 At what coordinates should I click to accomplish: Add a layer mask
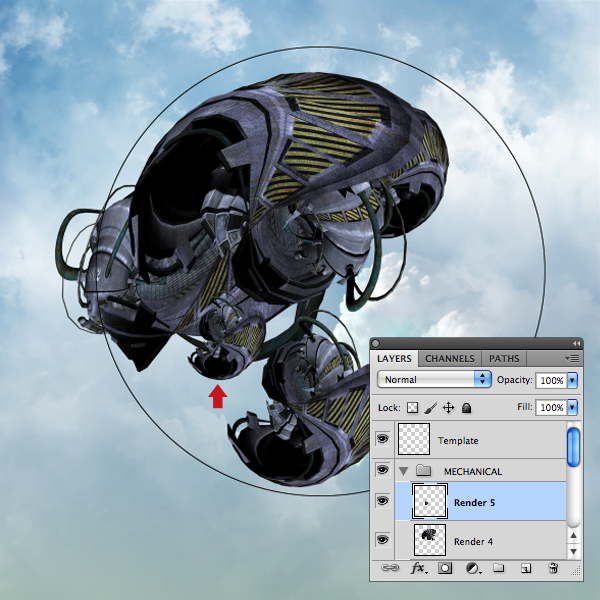pyautogui.click(x=445, y=568)
